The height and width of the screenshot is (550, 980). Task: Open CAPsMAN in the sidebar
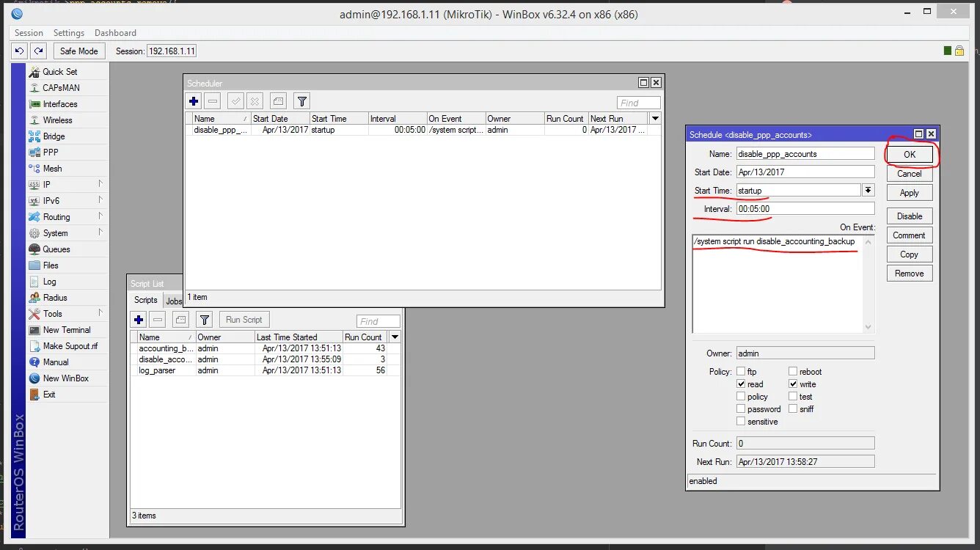coord(61,88)
